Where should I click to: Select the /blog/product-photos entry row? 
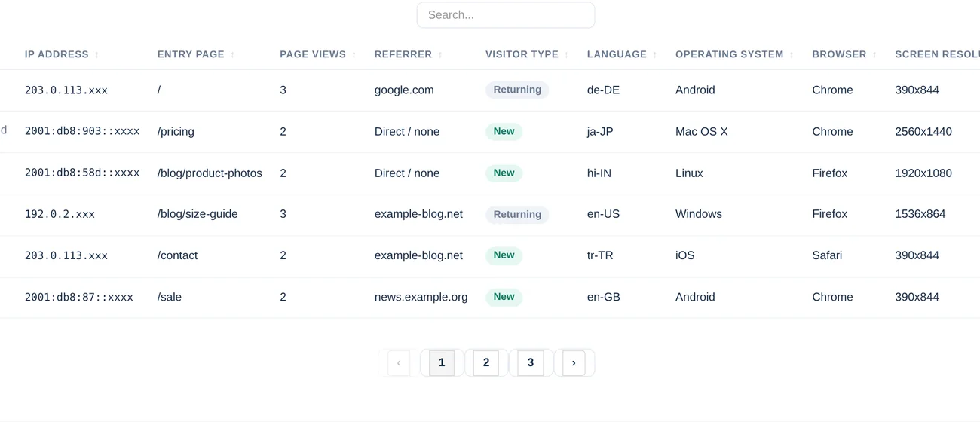(490, 173)
